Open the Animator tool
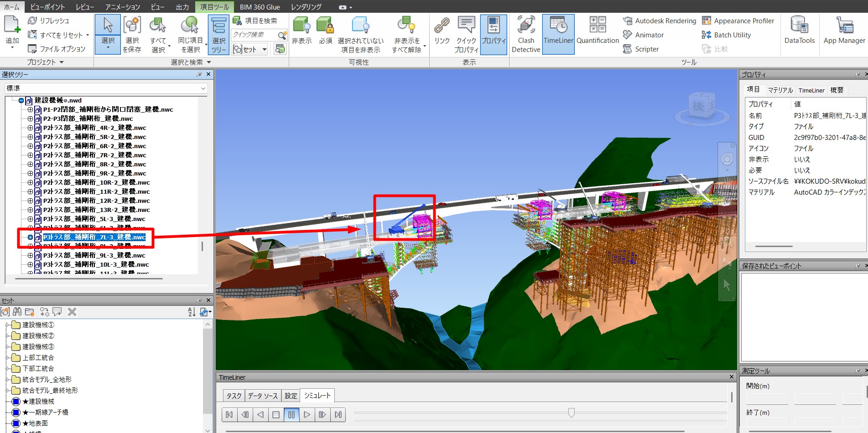 (x=644, y=35)
